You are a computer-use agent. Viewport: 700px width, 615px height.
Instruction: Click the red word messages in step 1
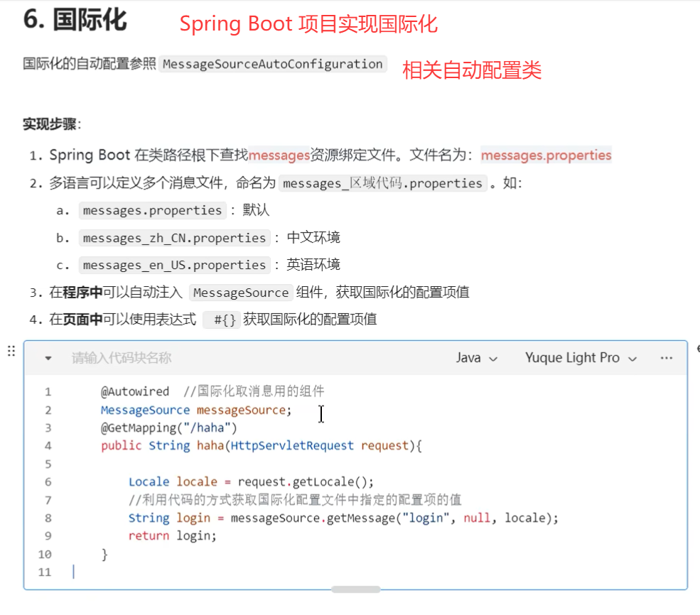pyautogui.click(x=279, y=156)
